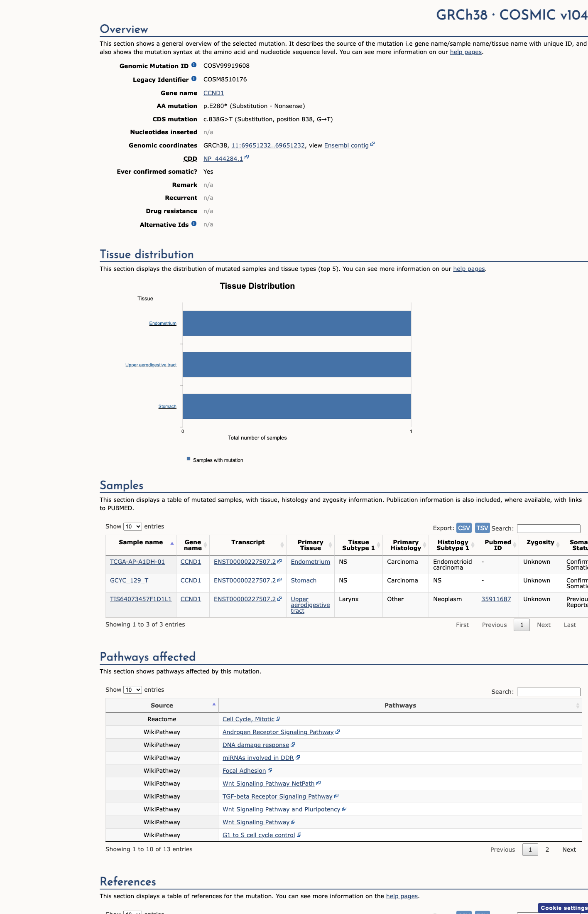Click external icon after DNA damage response
The width and height of the screenshot is (588, 914).
(x=293, y=744)
